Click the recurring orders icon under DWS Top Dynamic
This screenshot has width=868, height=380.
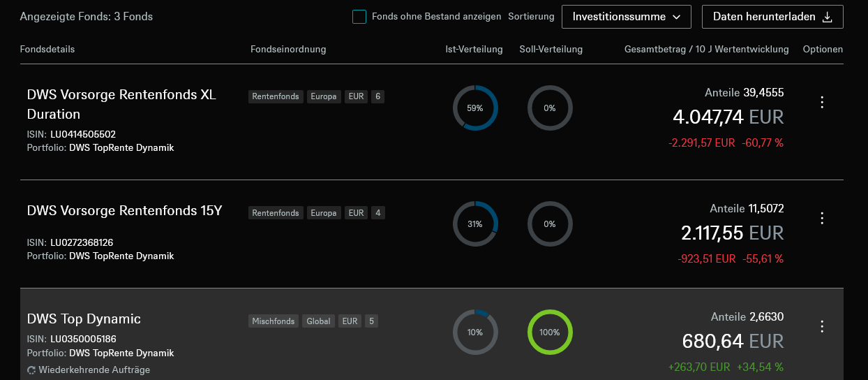click(x=31, y=370)
